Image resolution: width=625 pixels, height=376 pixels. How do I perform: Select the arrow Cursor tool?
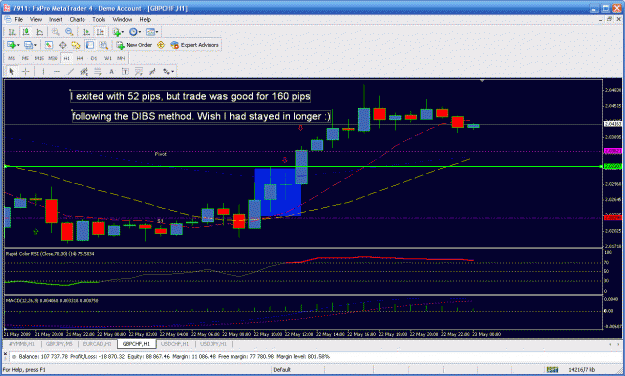coord(12,71)
